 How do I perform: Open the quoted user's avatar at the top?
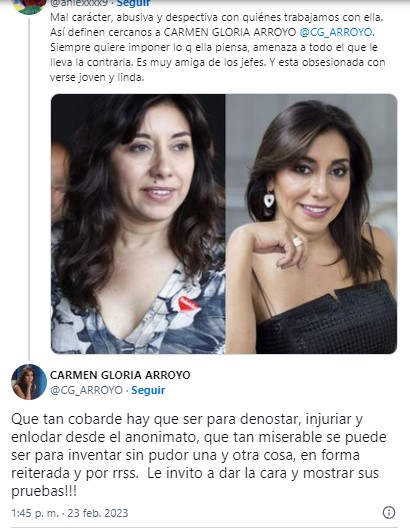point(29,6)
